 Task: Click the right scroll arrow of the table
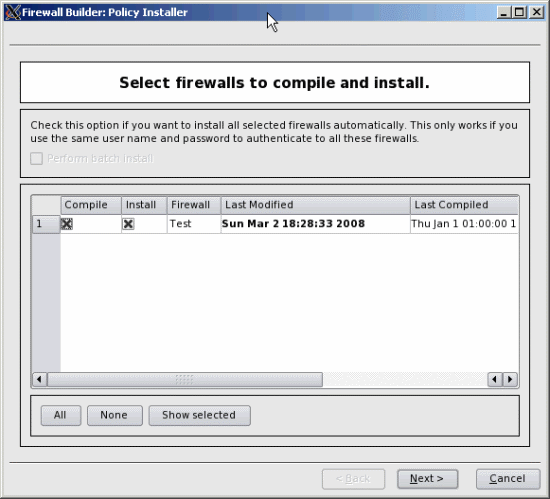pos(510,379)
